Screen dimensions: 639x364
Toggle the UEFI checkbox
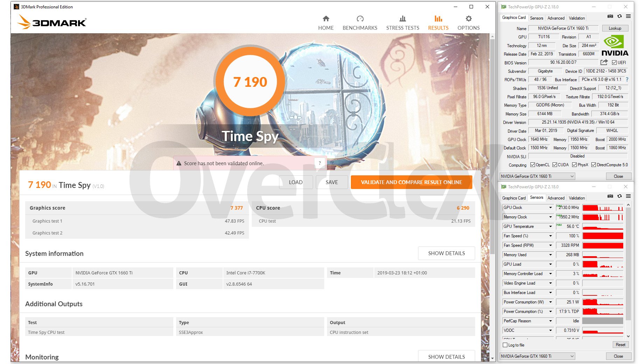click(x=614, y=63)
